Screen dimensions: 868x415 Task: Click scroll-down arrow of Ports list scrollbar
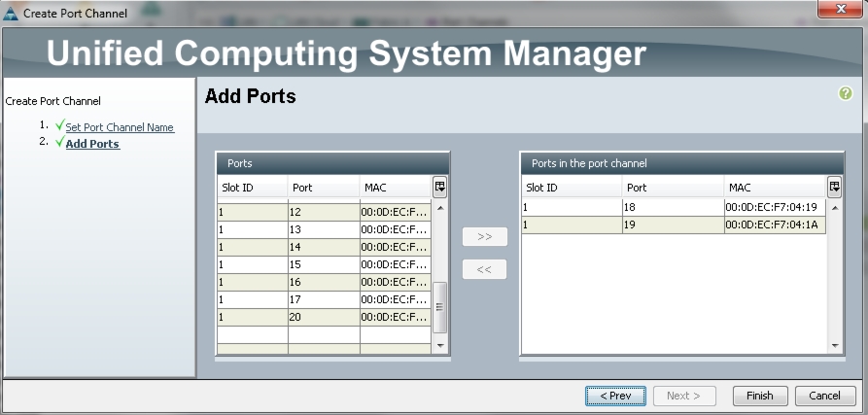[x=440, y=346]
